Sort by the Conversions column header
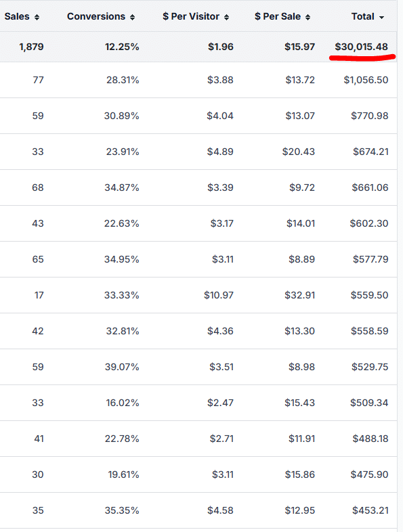 click(x=96, y=16)
